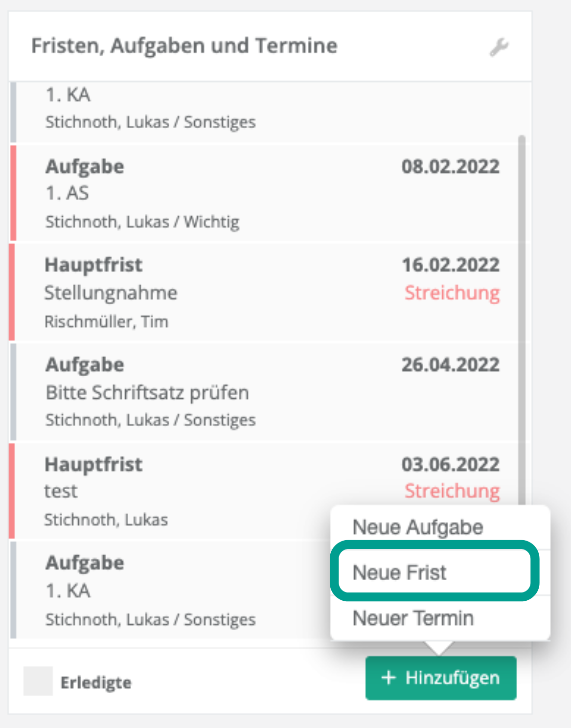Click the date 08.02.2022
This screenshot has width=571, height=728.
point(450,167)
